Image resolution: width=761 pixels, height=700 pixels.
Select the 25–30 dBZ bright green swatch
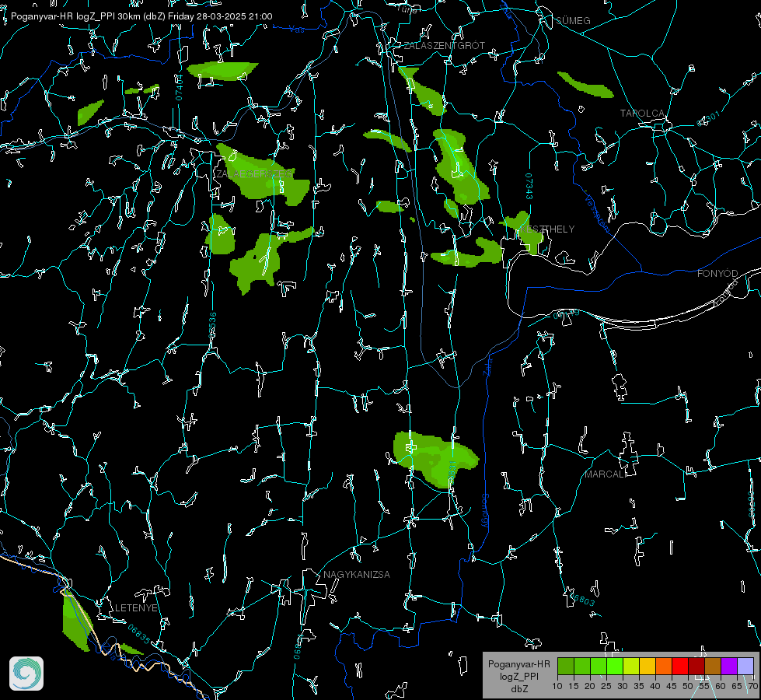(615, 666)
